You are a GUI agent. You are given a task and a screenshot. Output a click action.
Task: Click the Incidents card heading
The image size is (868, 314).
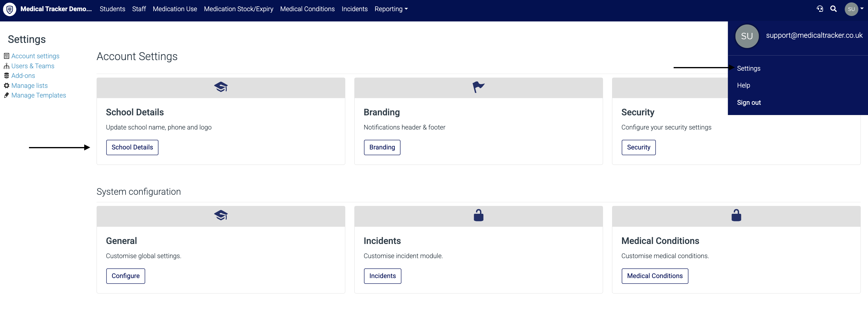[x=382, y=241]
